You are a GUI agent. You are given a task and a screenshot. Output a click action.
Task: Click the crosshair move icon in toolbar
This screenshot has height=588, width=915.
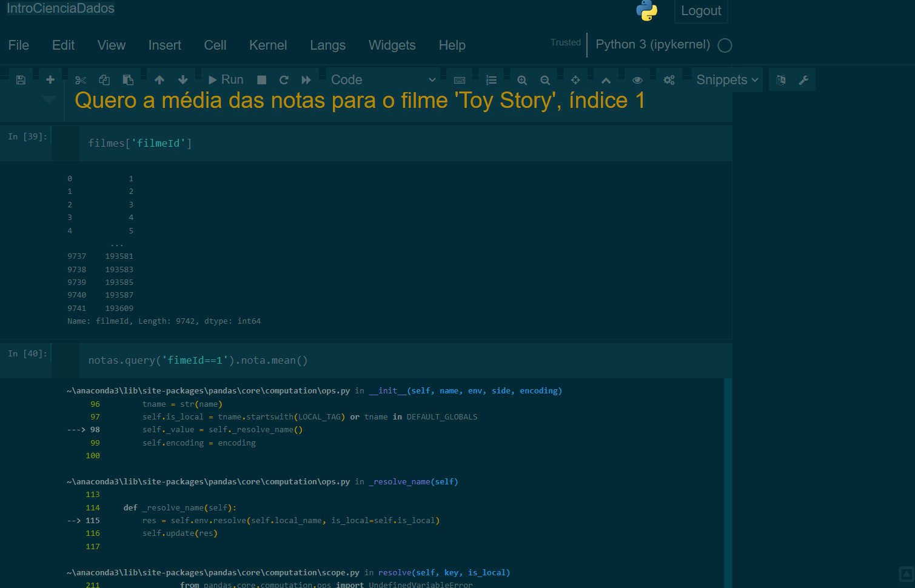pos(575,80)
